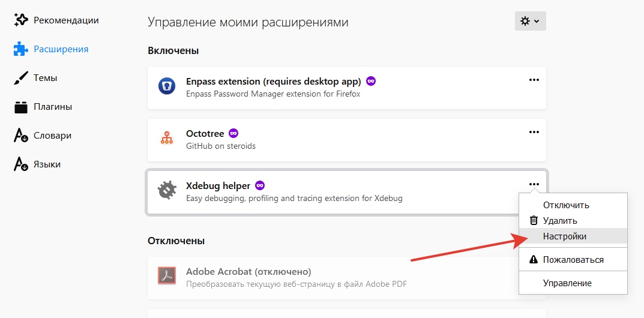This screenshot has width=644, height=318.
Task: Click the trash icon beside Удалить
Action: tap(534, 220)
